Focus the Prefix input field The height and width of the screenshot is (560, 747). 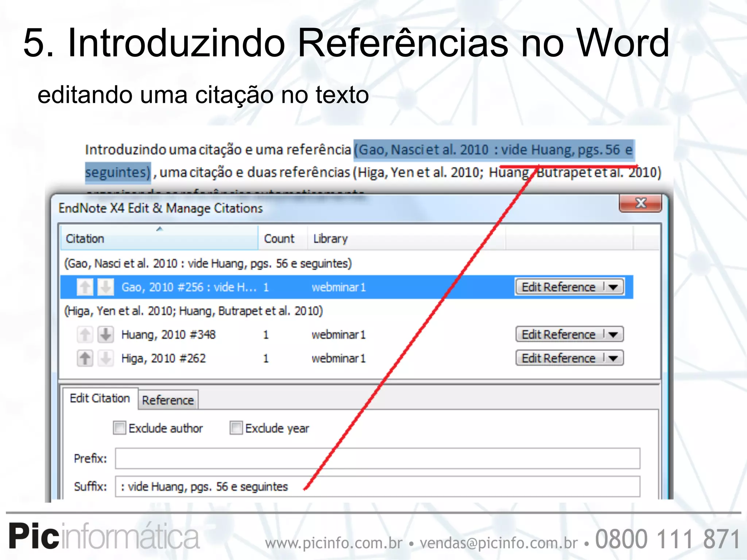(x=378, y=458)
